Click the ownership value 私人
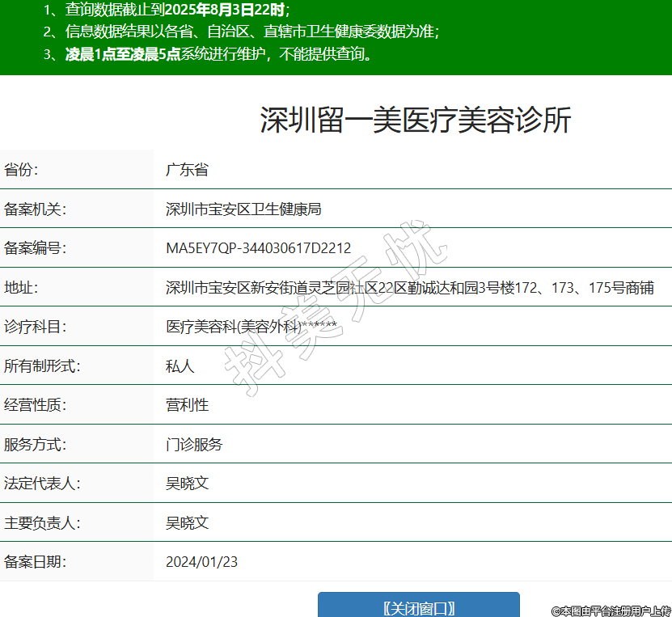Screen dimensions: 672x617 point(180,366)
